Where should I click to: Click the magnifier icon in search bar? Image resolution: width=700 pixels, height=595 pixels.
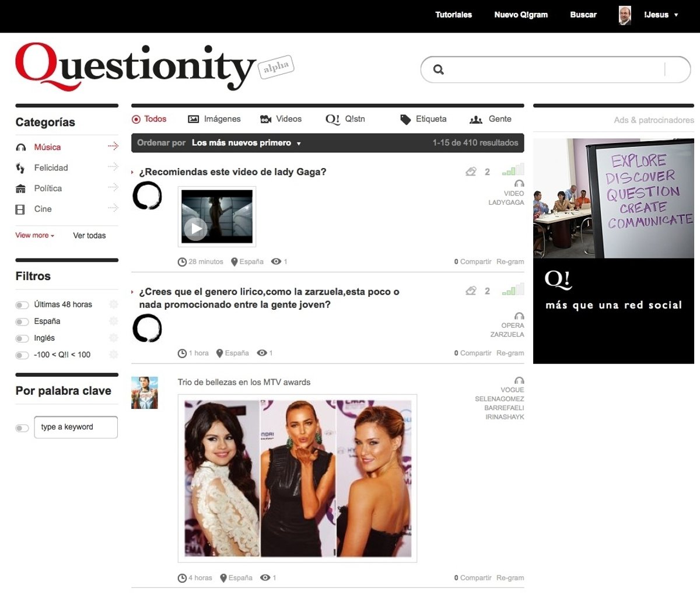[439, 70]
